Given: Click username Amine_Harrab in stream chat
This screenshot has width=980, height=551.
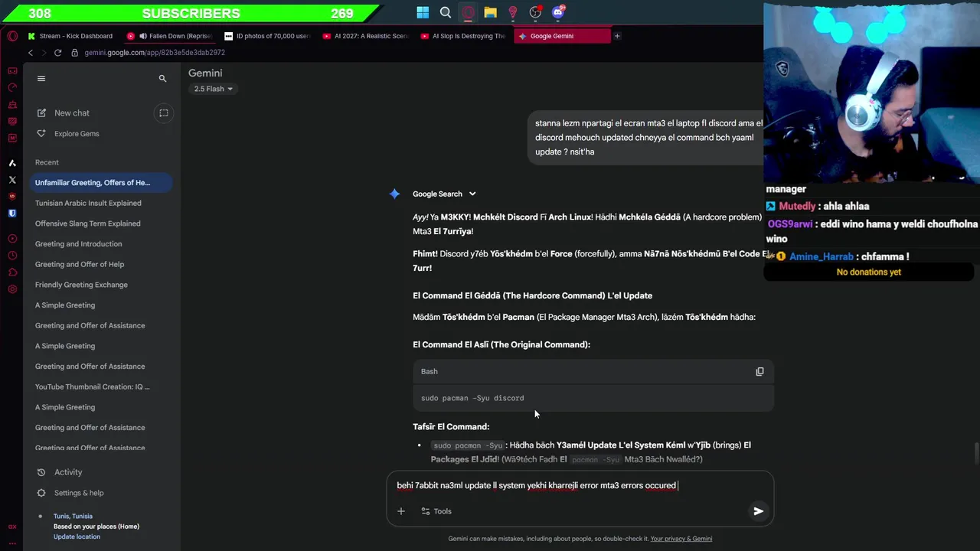Looking at the screenshot, I should tap(821, 257).
